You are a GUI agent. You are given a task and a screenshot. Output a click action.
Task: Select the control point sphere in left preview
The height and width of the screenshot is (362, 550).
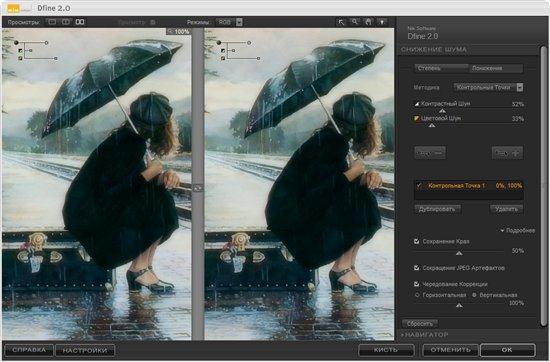[x=16, y=43]
